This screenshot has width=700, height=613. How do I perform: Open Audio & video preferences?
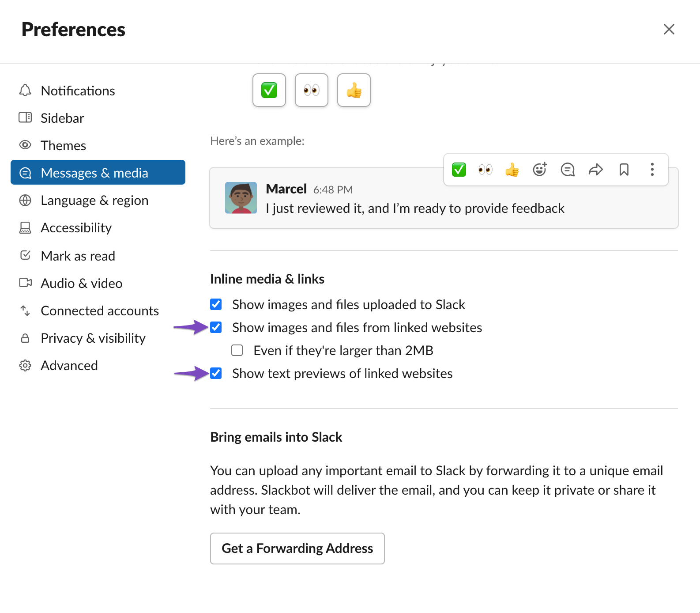[x=98, y=283]
